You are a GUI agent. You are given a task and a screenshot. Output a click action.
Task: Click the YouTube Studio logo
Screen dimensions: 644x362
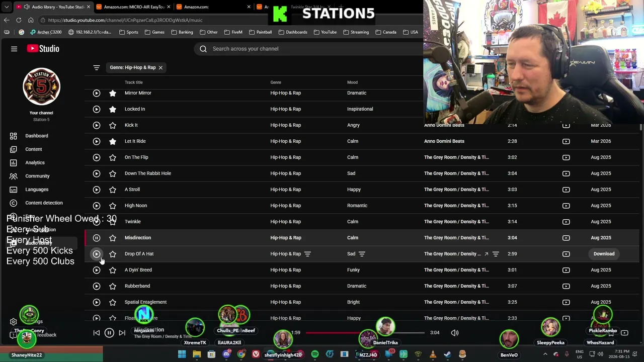point(43,49)
